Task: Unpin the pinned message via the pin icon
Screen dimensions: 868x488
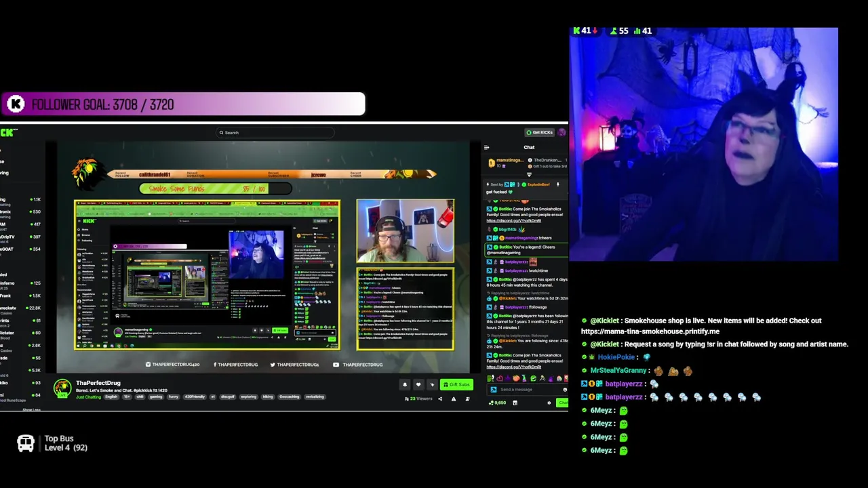Action: [x=558, y=184]
